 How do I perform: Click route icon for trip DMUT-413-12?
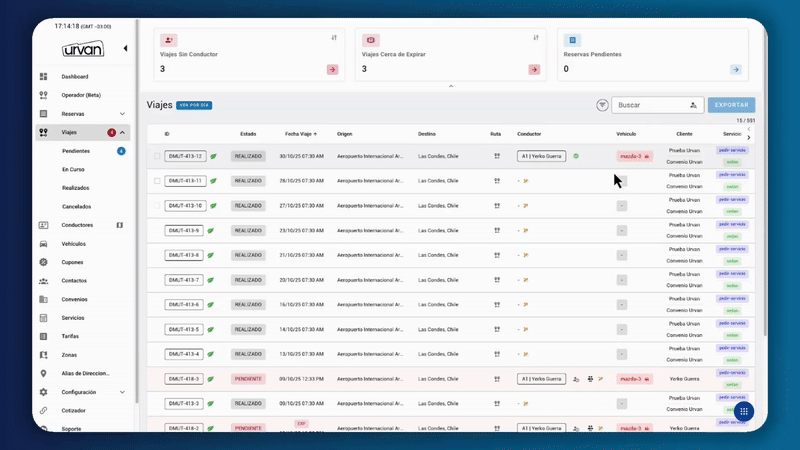496,156
